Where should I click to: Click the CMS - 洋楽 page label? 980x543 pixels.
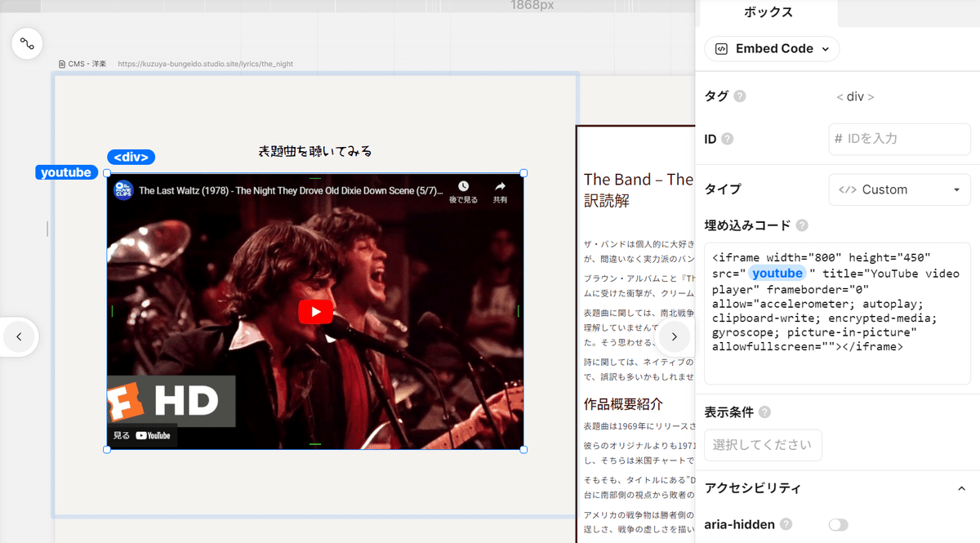82,64
